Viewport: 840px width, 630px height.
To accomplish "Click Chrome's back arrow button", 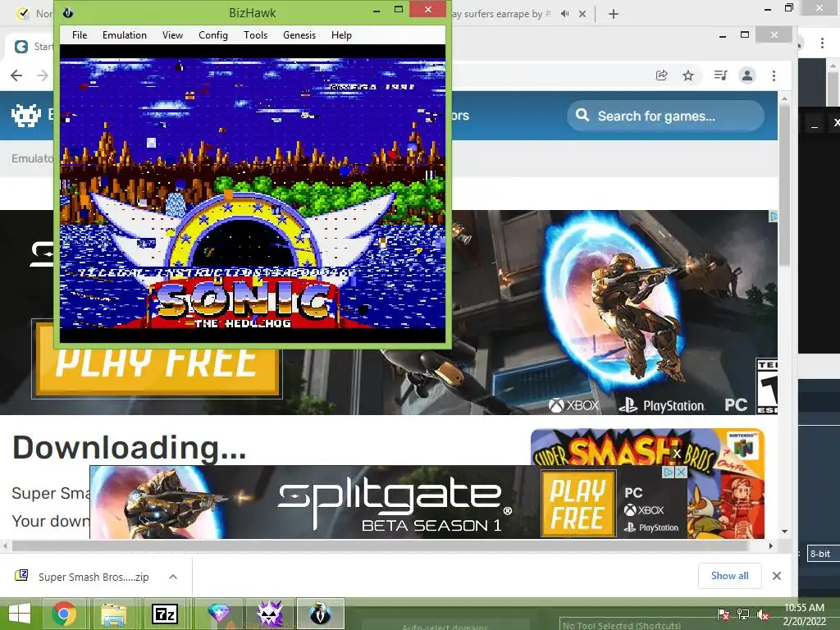I will 16,75.
